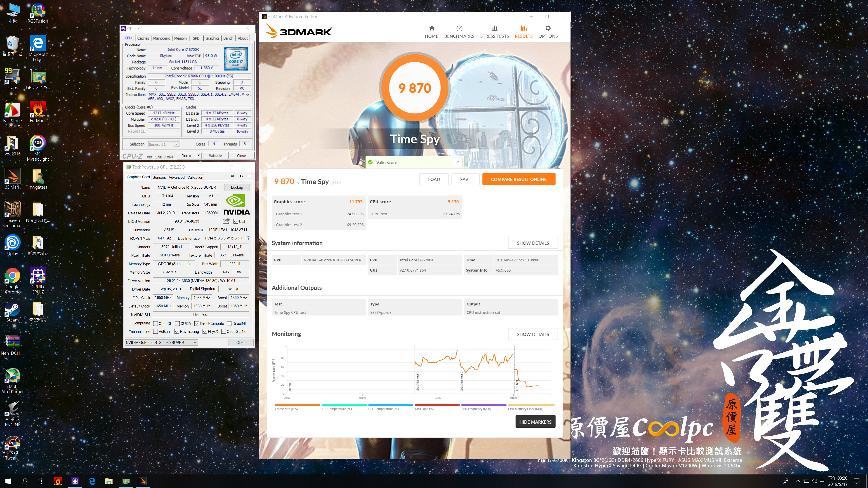Image resolution: width=868 pixels, height=488 pixels.
Task: Launch FurMark from desktop
Action: tap(38, 113)
